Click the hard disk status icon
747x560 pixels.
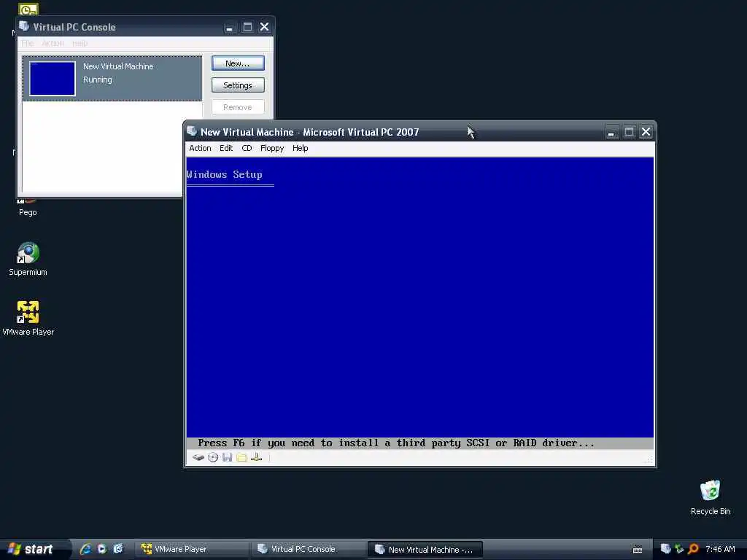198,458
